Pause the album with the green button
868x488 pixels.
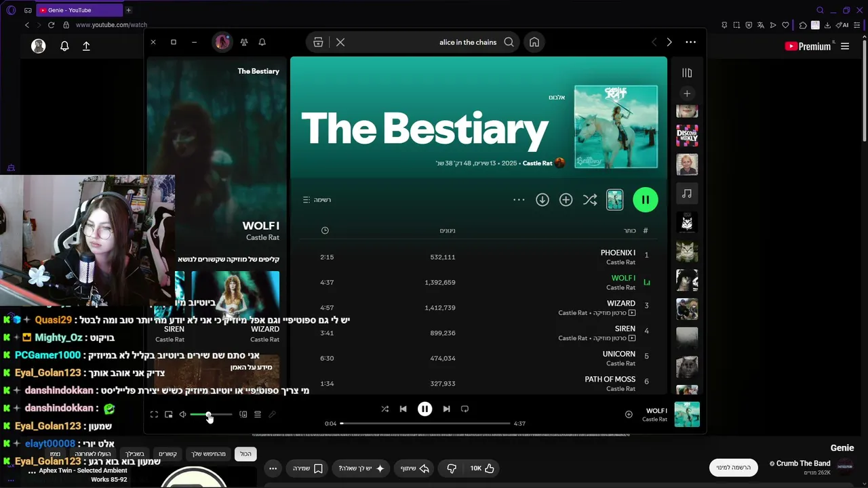[x=645, y=200]
